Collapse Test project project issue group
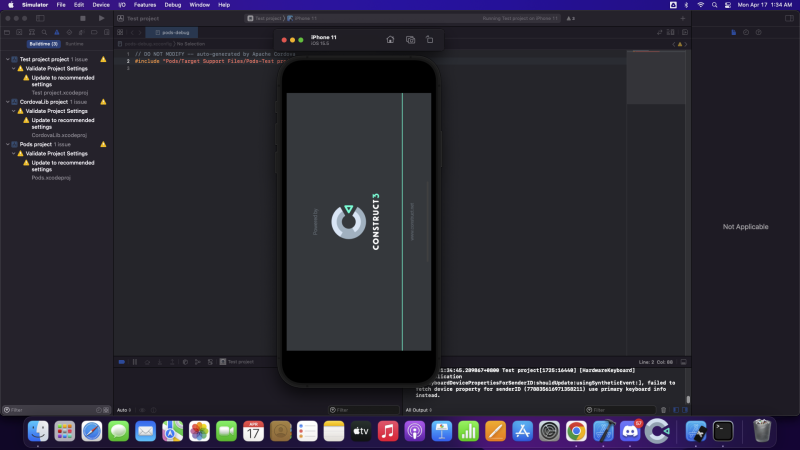The height and width of the screenshot is (450, 800). (8, 59)
